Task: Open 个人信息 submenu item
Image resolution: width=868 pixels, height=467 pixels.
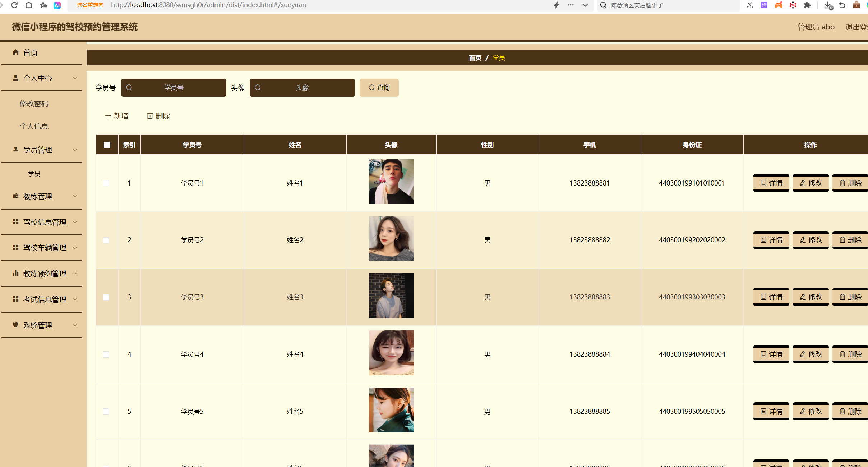Action: (34, 126)
